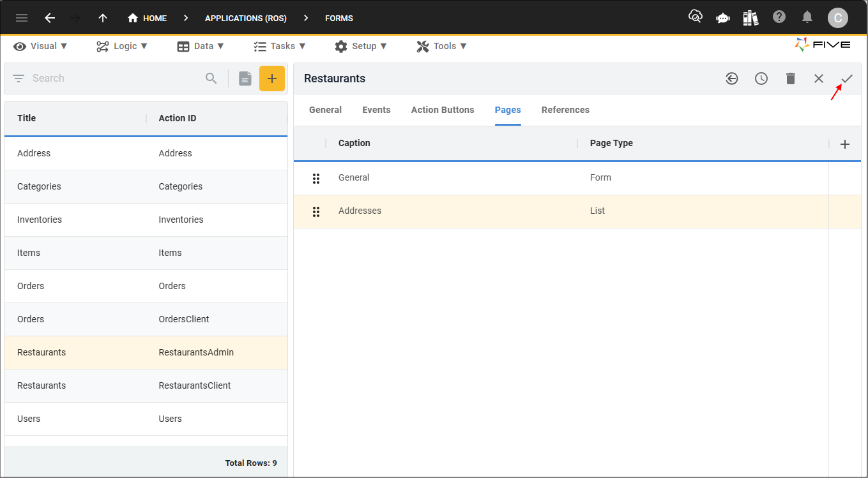Viewport: 868px width, 478px height.
Task: Navigate up one level with up arrow
Action: tap(103, 18)
